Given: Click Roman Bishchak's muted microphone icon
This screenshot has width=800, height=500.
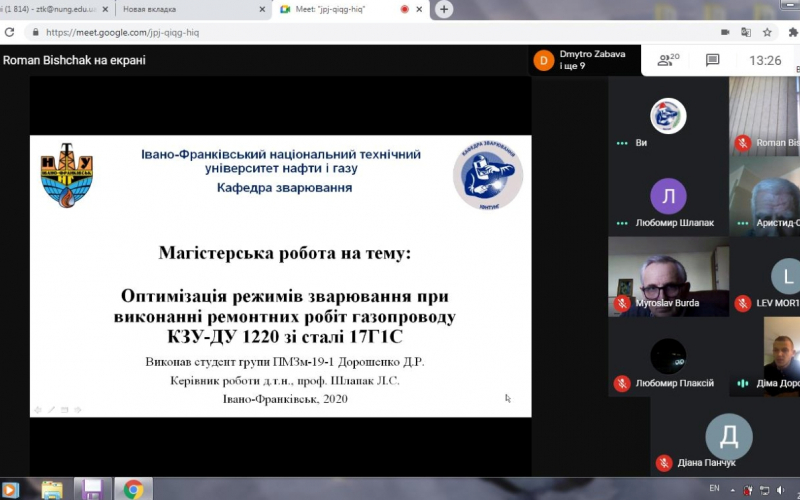Looking at the screenshot, I should tap(742, 143).
